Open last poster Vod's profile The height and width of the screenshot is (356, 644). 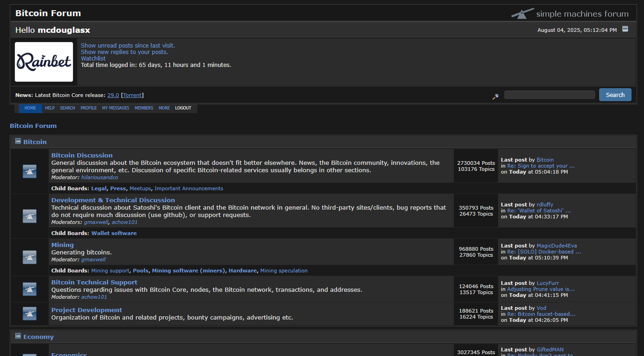point(541,308)
